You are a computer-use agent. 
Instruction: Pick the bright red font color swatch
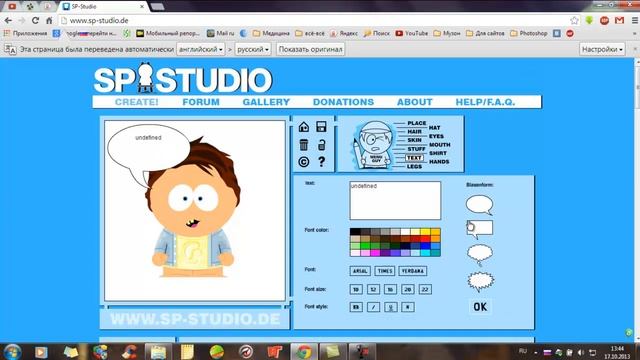coord(425,239)
